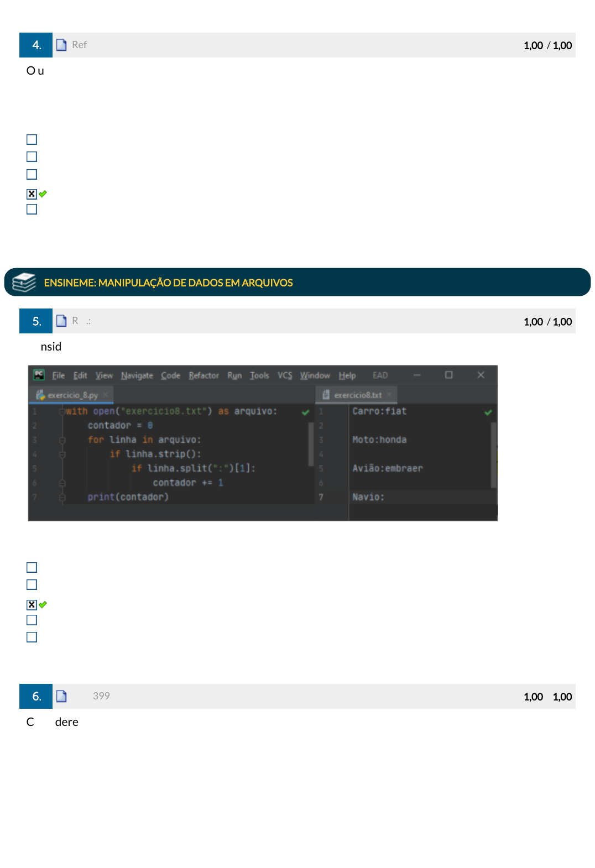Click the document icon beside question 6
Image resolution: width=595 pixels, height=868 pixels.
pyautogui.click(x=61, y=696)
